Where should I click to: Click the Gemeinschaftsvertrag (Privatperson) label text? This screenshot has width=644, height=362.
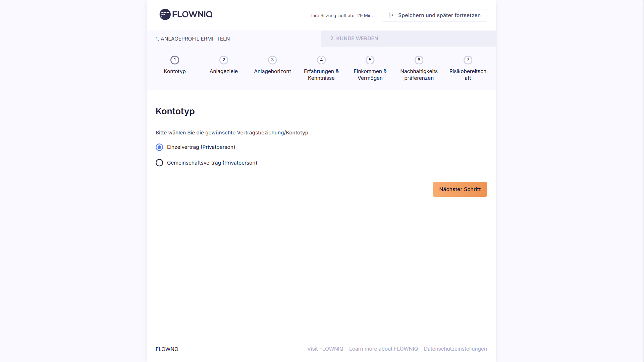[212, 163]
